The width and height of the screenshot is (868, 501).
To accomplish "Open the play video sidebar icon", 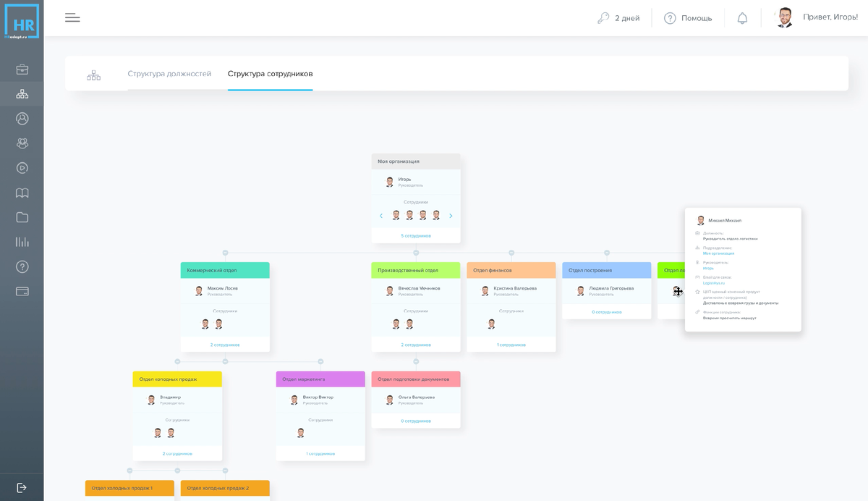I will tap(22, 168).
